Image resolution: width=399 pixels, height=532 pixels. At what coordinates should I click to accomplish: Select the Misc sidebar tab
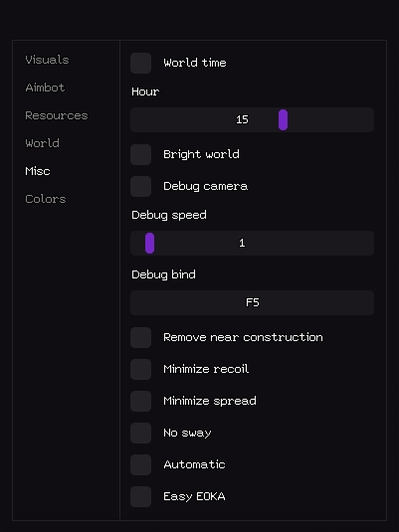click(x=38, y=171)
